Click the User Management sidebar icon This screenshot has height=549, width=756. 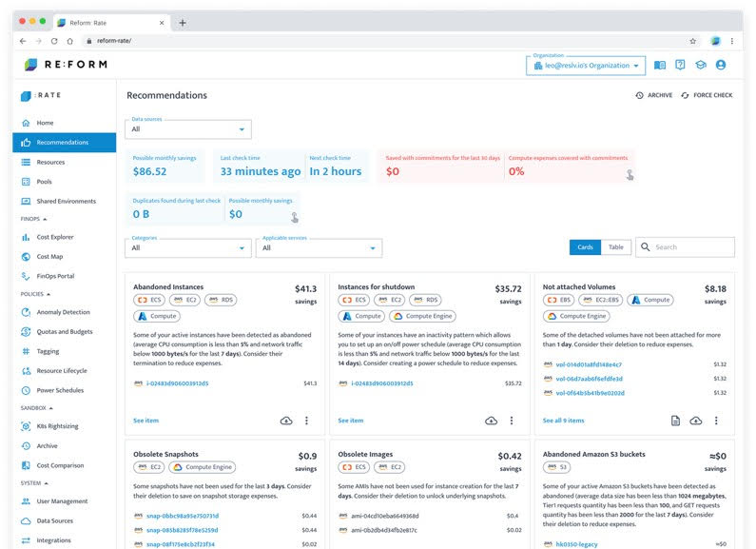pos(26,501)
